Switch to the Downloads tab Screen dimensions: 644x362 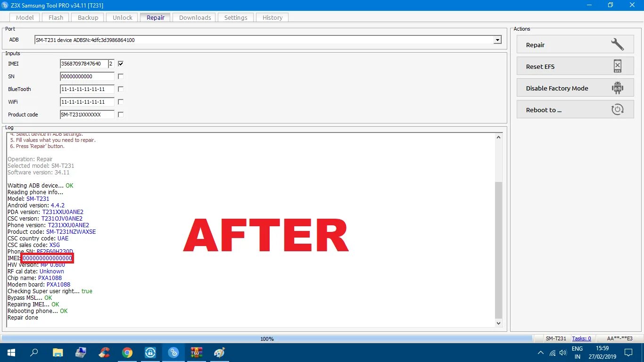[x=195, y=17]
